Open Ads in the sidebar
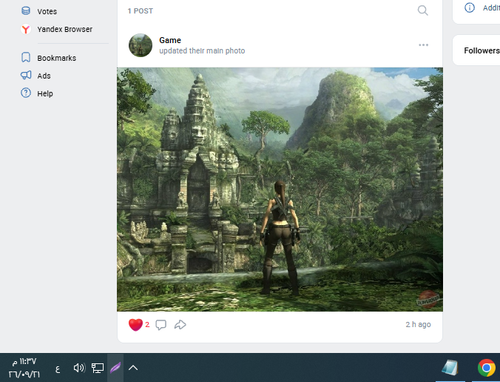This screenshot has width=500, height=382. (44, 76)
